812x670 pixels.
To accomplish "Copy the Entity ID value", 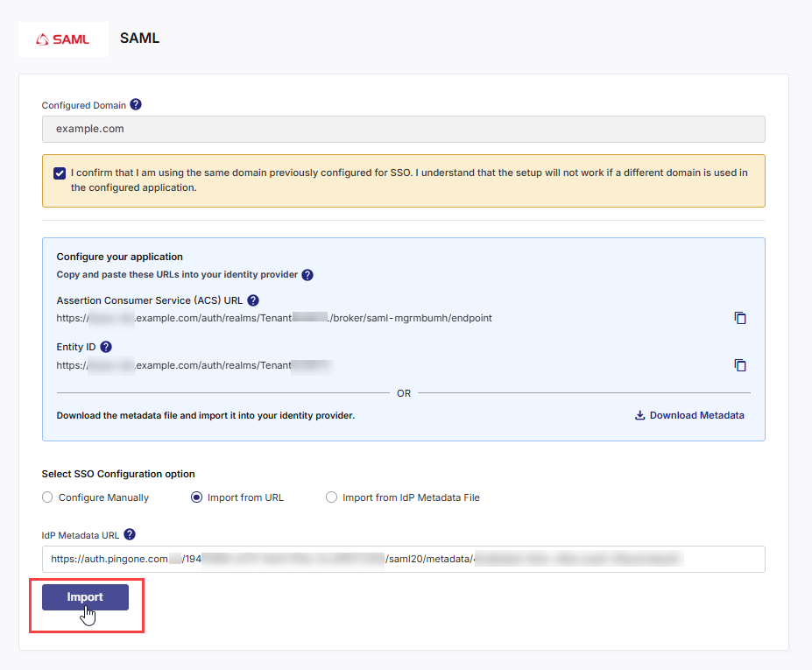I will click(740, 365).
